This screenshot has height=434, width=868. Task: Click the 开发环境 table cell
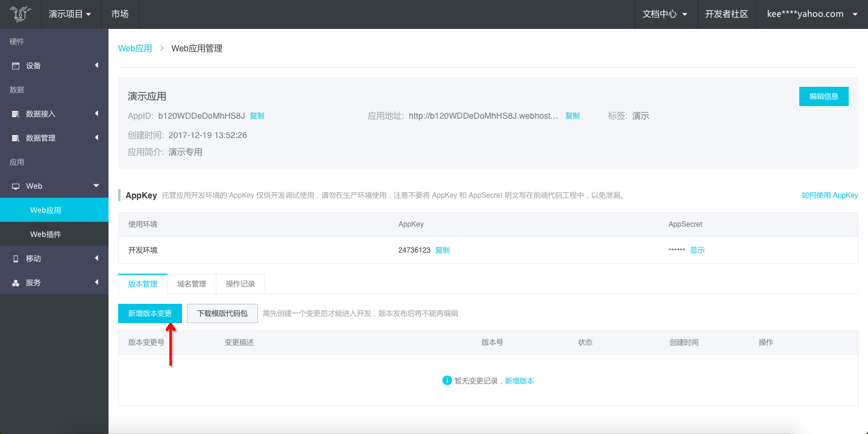pyautogui.click(x=143, y=250)
